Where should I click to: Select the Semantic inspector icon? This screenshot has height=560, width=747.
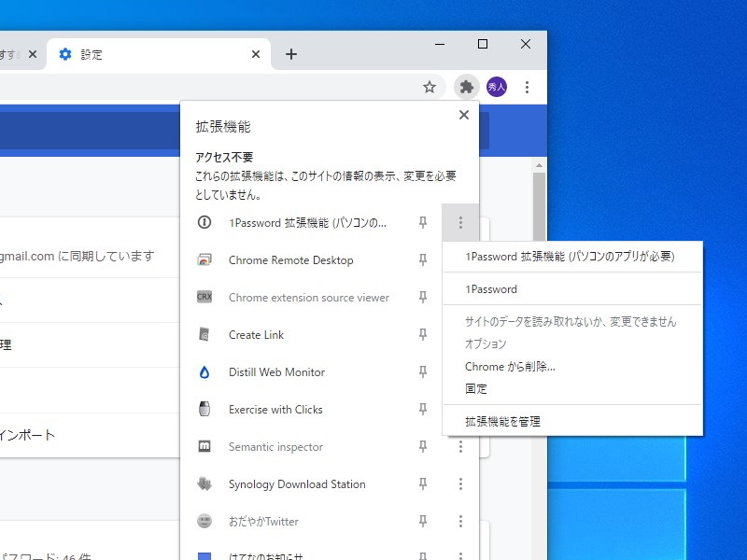(x=204, y=447)
